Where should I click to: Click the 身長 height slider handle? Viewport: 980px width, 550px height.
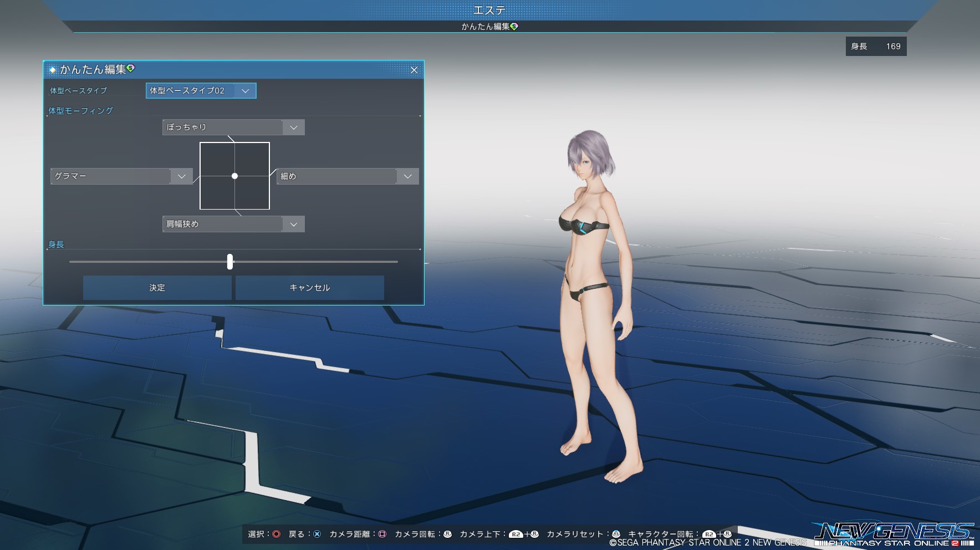point(230,262)
